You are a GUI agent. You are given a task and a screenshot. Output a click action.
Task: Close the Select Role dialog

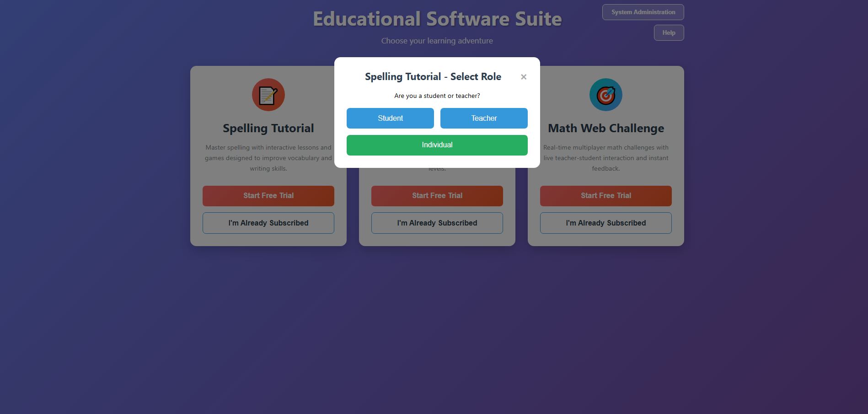tap(524, 77)
